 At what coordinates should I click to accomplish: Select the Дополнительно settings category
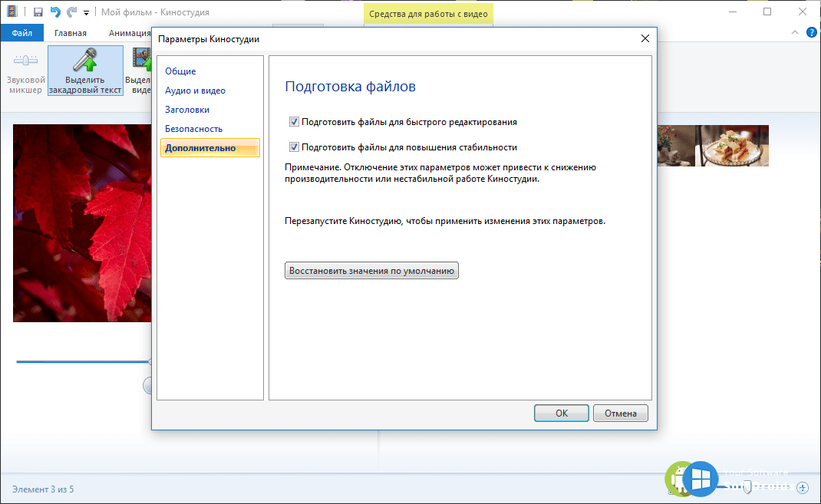pos(210,147)
